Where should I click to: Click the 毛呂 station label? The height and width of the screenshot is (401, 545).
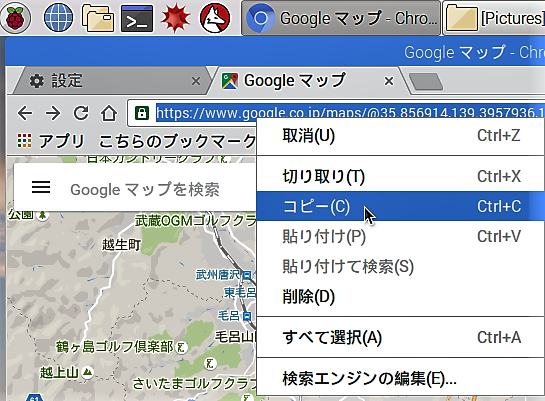[x=229, y=316]
